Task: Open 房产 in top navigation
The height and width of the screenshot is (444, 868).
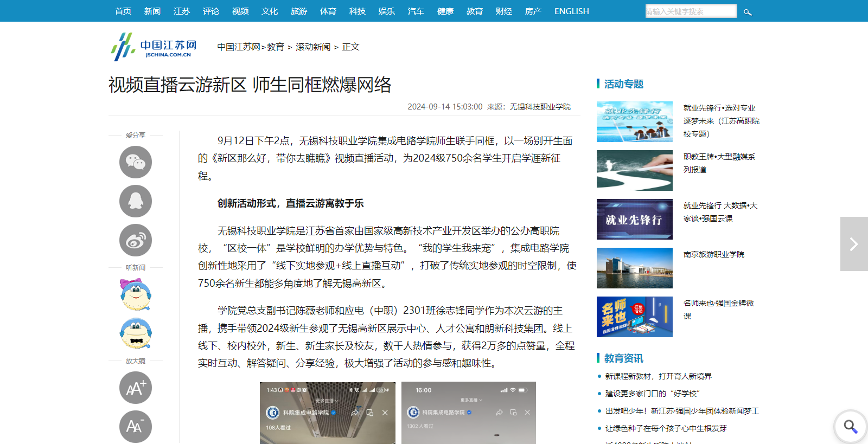Action: click(x=533, y=11)
